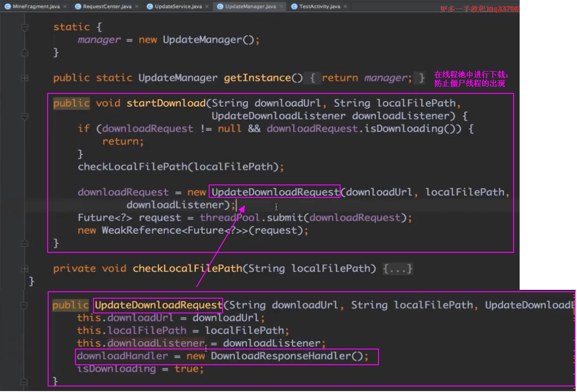Open the RequestCenter.java tab
This screenshot has width=577, height=392.
[x=107, y=6]
